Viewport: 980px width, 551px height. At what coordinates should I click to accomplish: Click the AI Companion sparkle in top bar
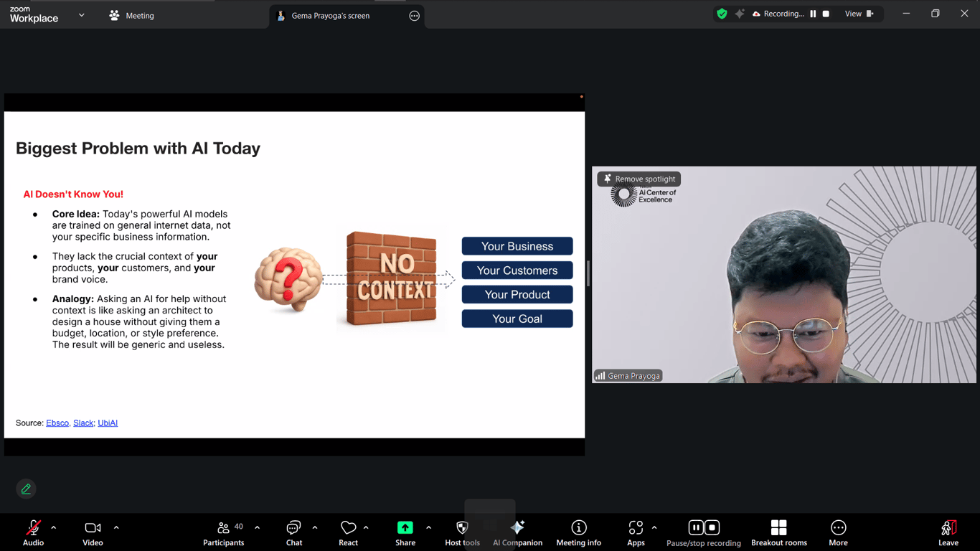739,14
